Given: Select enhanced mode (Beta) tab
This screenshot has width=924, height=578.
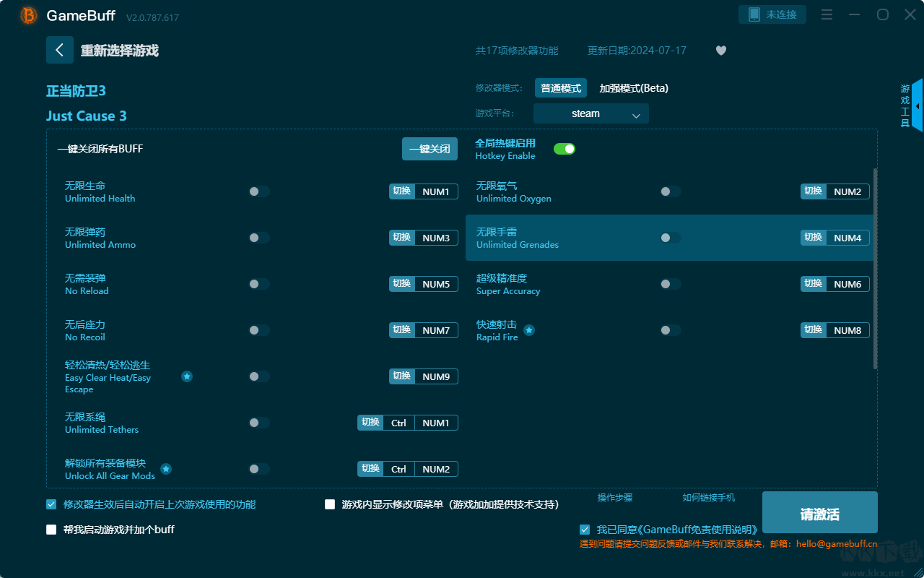Looking at the screenshot, I should 634,88.
